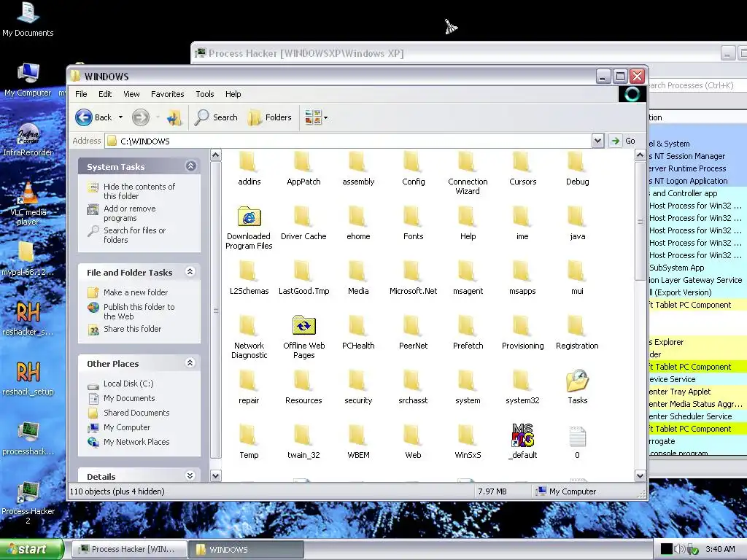The height and width of the screenshot is (560, 747).
Task: Click Make a new folder link
Action: point(135,292)
